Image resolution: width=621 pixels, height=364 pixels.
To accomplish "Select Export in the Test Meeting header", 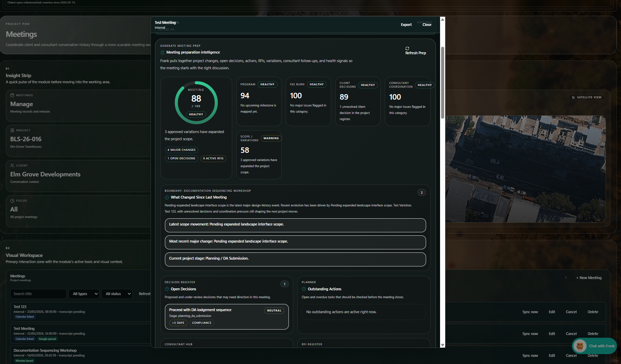I will [x=406, y=25].
